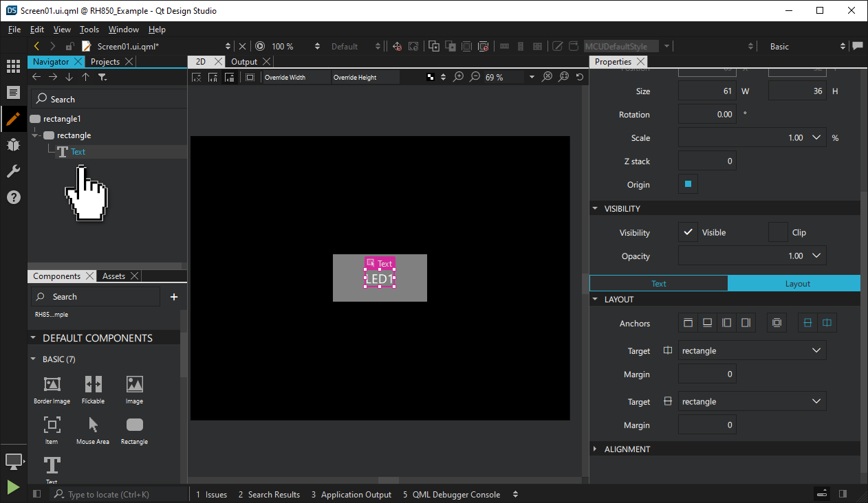Click the add-asset plus icon in Components panel
Viewport: 868px width, 503px height.
click(x=173, y=296)
